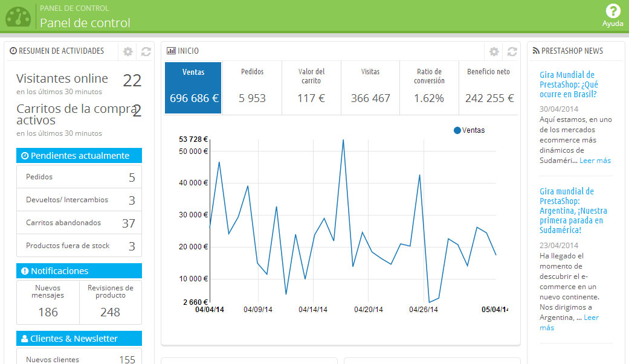Click the Visitantes online count

132,80
